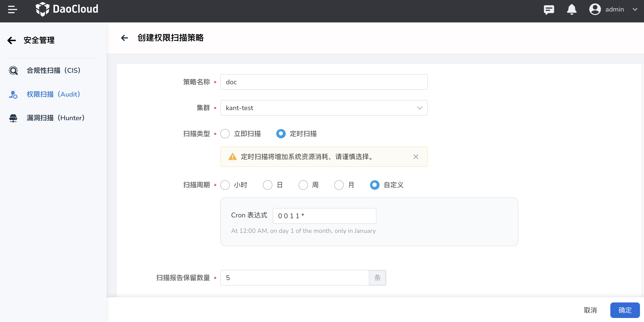Select 定时扫描 radio button
This screenshot has height=322, width=644.
click(x=281, y=134)
